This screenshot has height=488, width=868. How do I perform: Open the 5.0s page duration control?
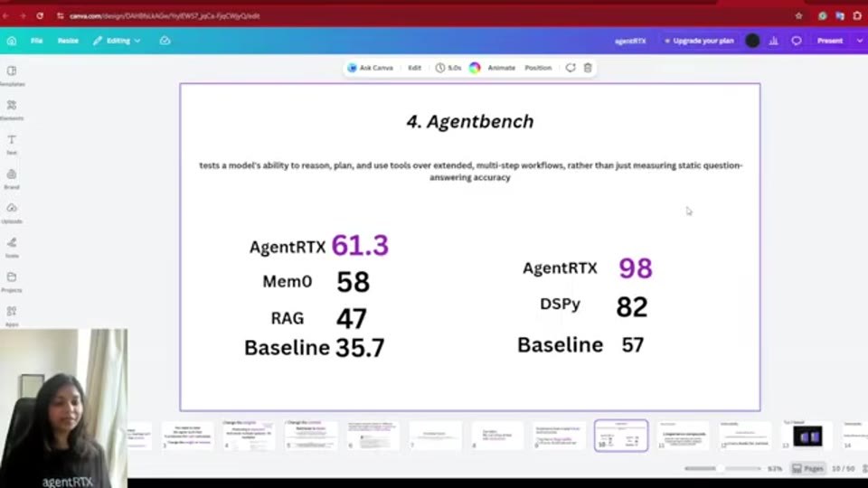point(448,68)
